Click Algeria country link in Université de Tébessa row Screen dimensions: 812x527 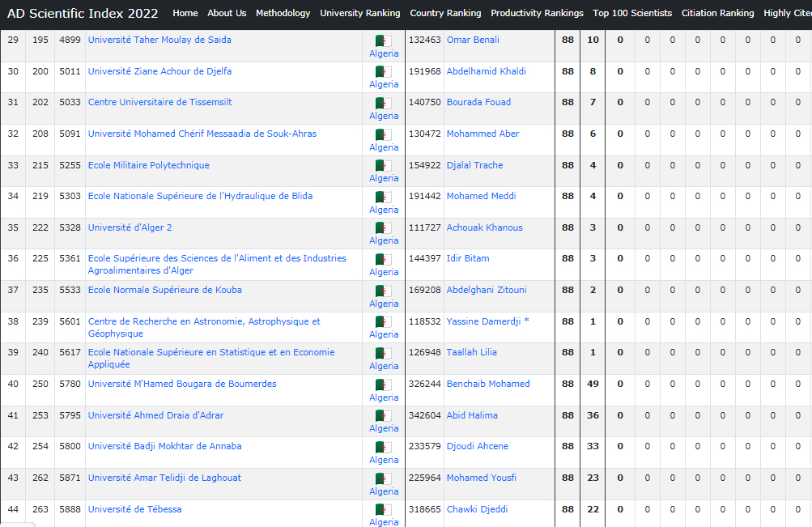click(384, 522)
